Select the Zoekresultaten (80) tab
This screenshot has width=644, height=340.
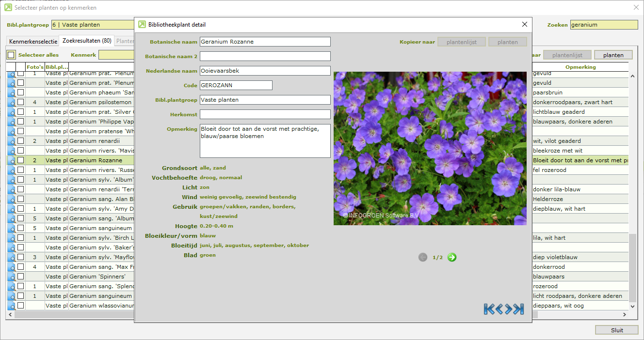click(86, 41)
